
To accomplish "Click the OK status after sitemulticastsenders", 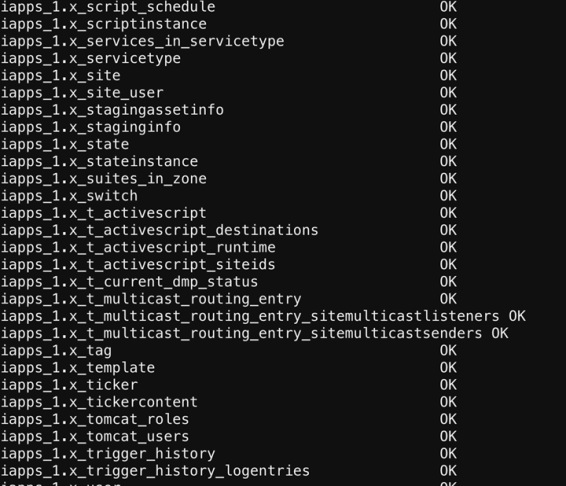I will coord(500,333).
